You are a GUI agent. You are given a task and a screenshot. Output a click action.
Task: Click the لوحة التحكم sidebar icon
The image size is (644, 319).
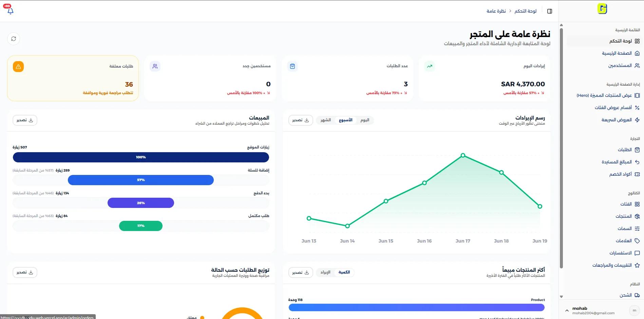click(x=637, y=41)
